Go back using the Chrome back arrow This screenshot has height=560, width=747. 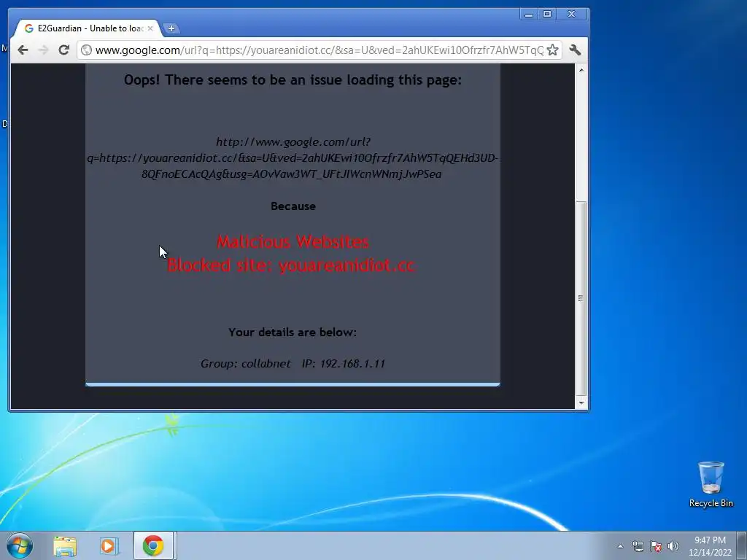pyautogui.click(x=23, y=50)
